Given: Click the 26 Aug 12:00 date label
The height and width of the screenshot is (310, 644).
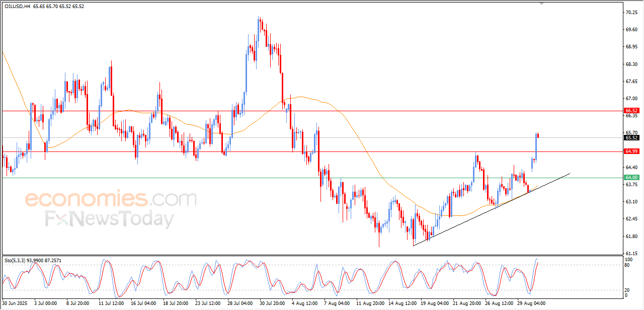Looking at the screenshot, I should pos(499,304).
